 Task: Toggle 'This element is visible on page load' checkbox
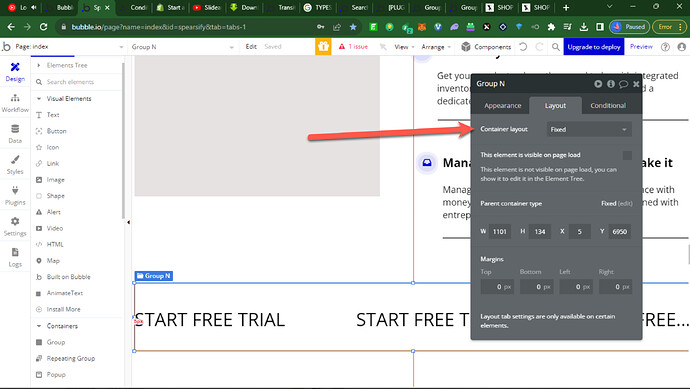[627, 155]
